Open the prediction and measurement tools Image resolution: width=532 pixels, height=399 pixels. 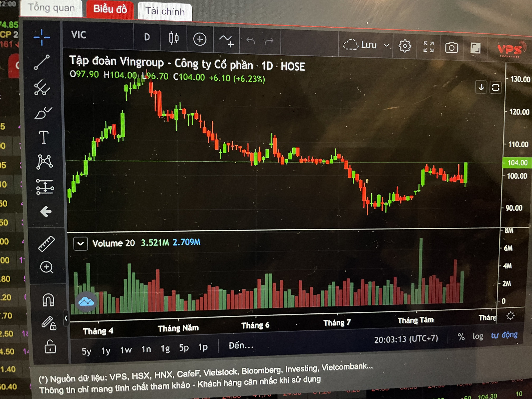click(45, 187)
